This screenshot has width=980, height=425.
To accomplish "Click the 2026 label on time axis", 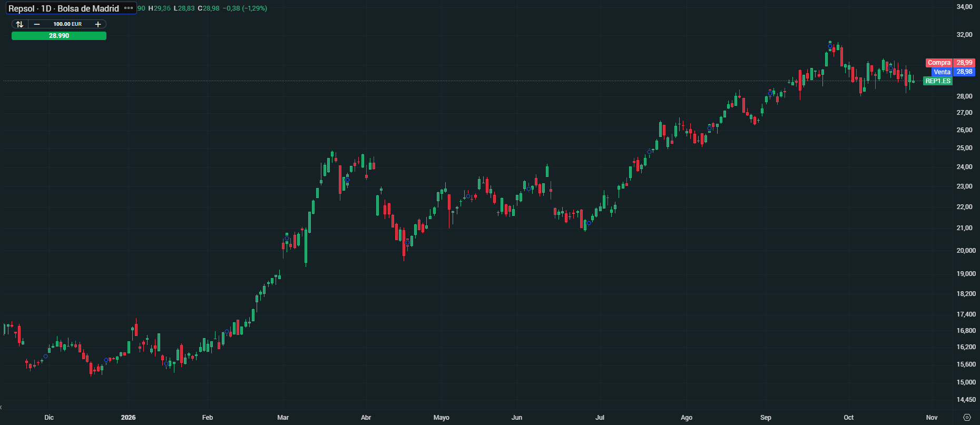I will (128, 418).
